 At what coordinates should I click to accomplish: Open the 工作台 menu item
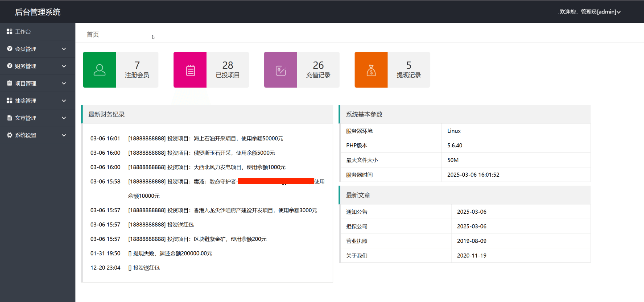(x=23, y=31)
